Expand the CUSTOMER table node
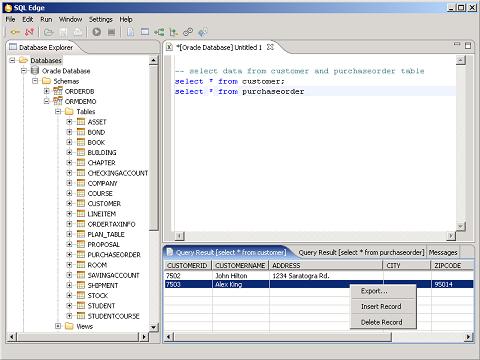Screen dimensions: 480x360 [69, 203]
